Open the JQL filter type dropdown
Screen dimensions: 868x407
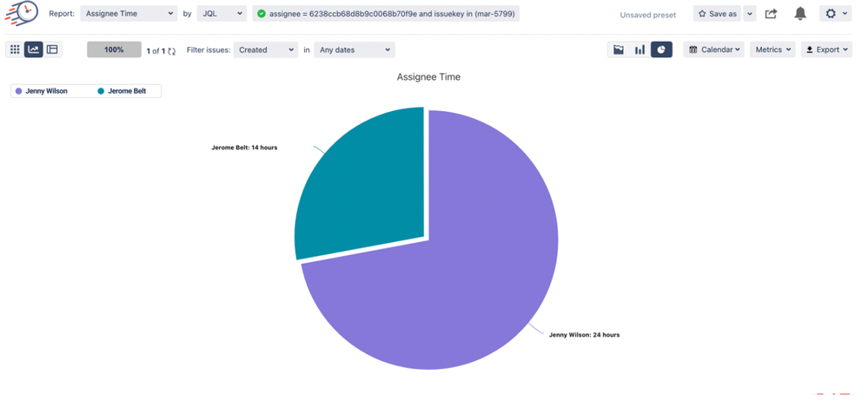tap(222, 14)
